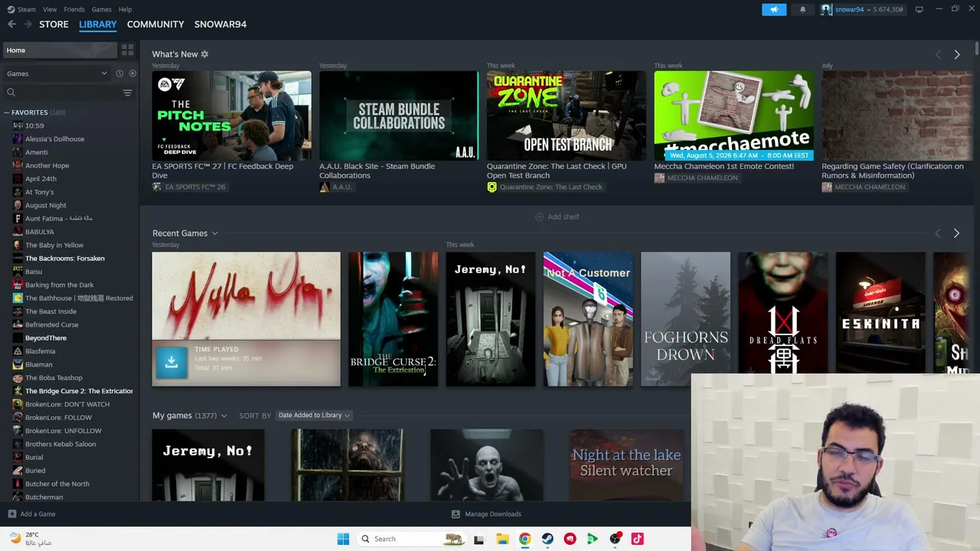The width and height of the screenshot is (980, 551).
Task: Click the library search magnifier icon
Action: (11, 93)
